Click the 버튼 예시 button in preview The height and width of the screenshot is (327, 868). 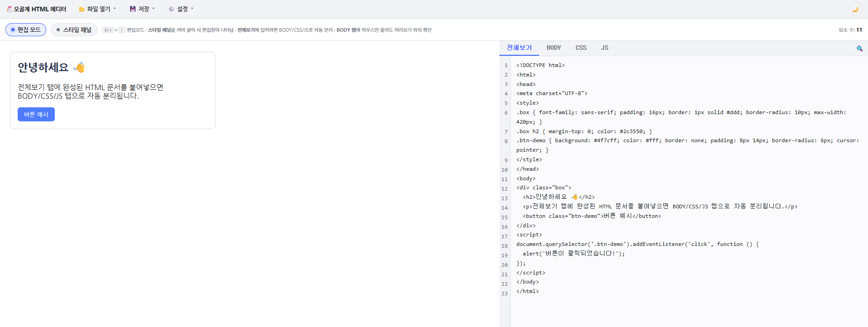36,115
